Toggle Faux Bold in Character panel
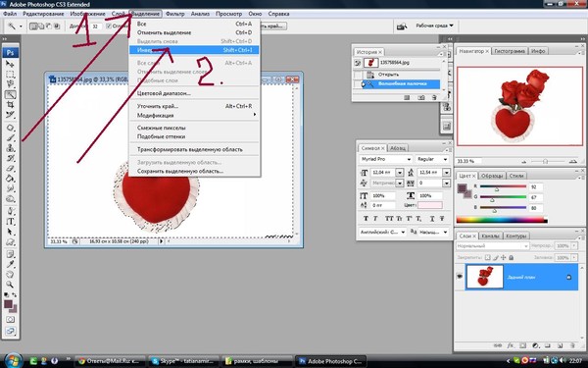Image resolution: width=588 pixels, height=368 pixels. (366, 219)
